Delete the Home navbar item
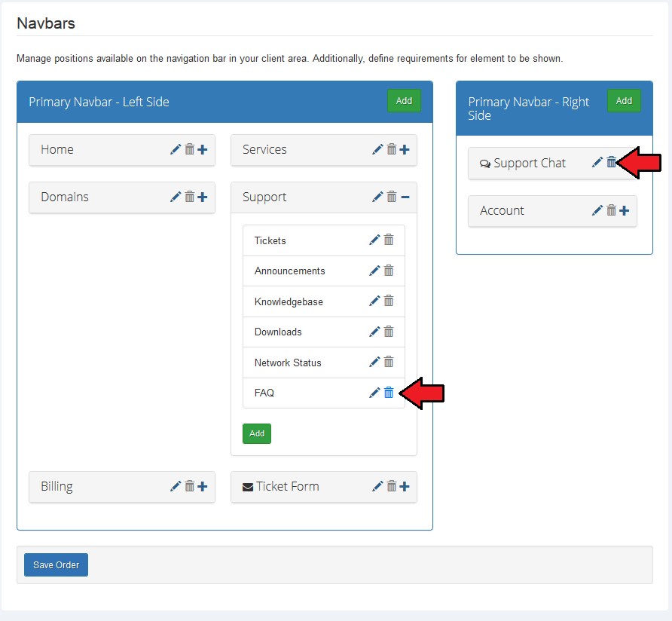The height and width of the screenshot is (621, 672). click(x=189, y=149)
